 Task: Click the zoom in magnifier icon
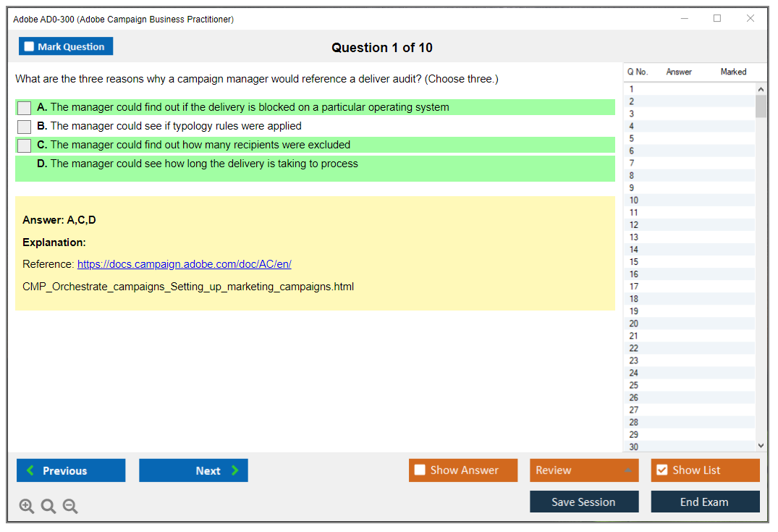[27, 507]
